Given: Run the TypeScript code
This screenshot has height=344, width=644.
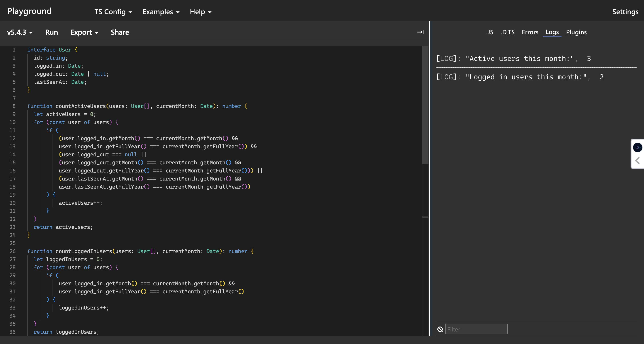Looking at the screenshot, I should 51,32.
